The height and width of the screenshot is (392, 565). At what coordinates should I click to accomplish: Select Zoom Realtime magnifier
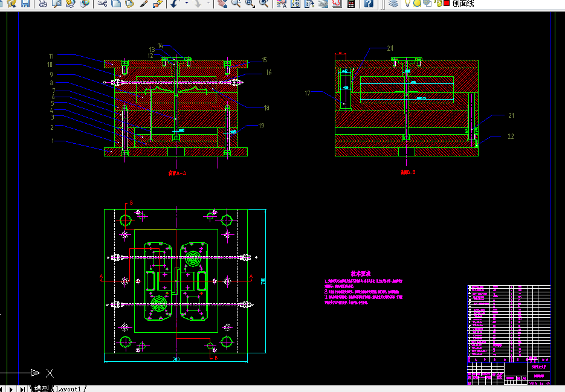236,3
